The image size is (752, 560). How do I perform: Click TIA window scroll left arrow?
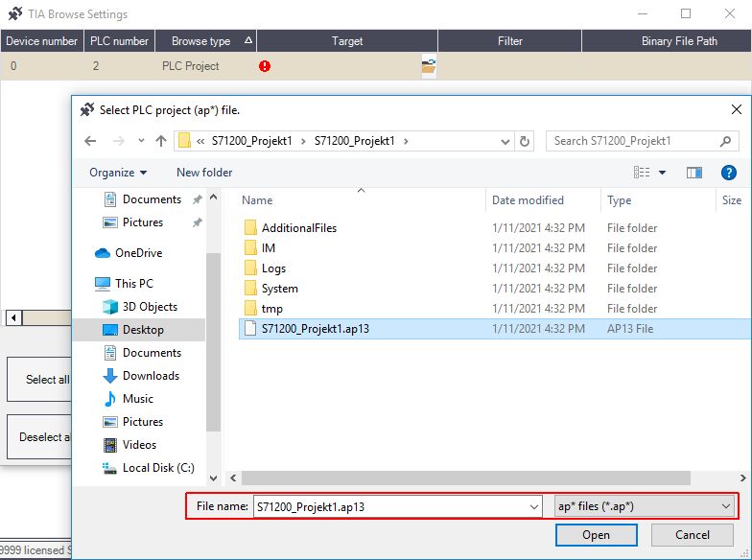pyautogui.click(x=13, y=317)
